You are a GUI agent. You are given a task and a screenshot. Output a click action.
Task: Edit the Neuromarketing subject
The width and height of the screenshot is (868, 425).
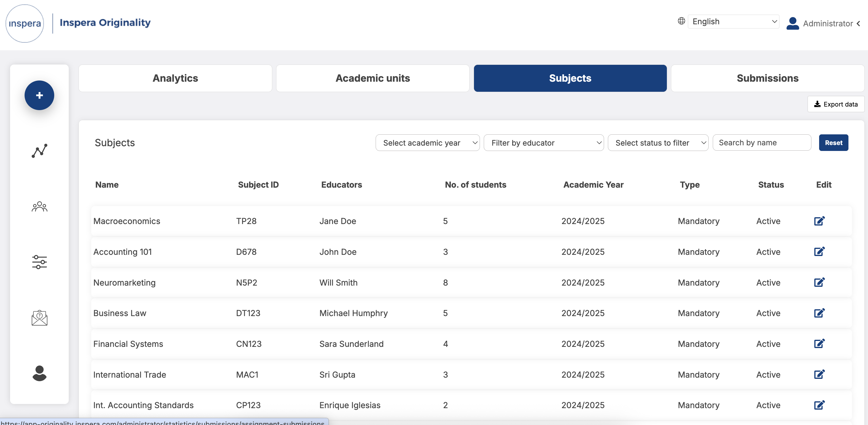pos(819,282)
